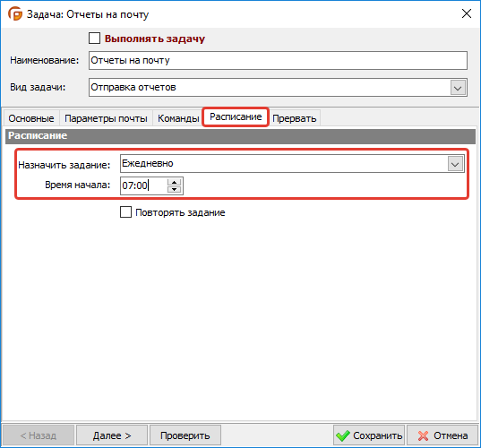481x448 pixels.
Task: Switch to the Команды tab
Action: pos(178,118)
